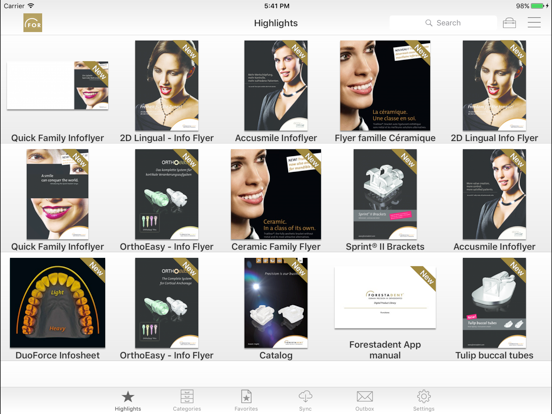Image resolution: width=552 pixels, height=414 pixels.
Task: Open the 2D Lingual Info Flyer thumbnail
Action: (494, 86)
